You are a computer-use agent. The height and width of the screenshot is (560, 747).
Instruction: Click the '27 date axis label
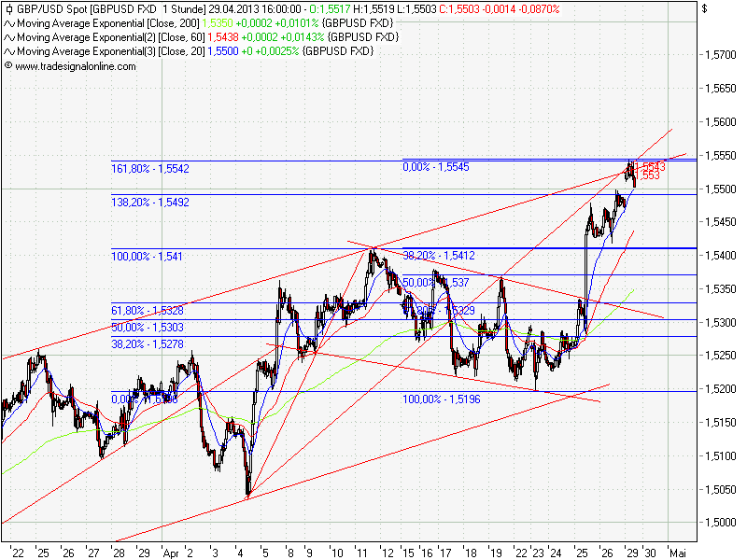[92, 553]
